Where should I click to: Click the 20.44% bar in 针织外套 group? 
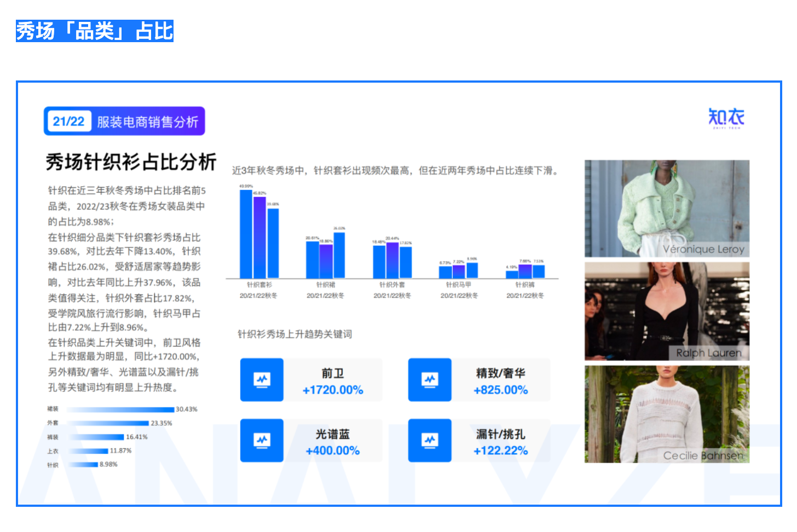(x=392, y=261)
